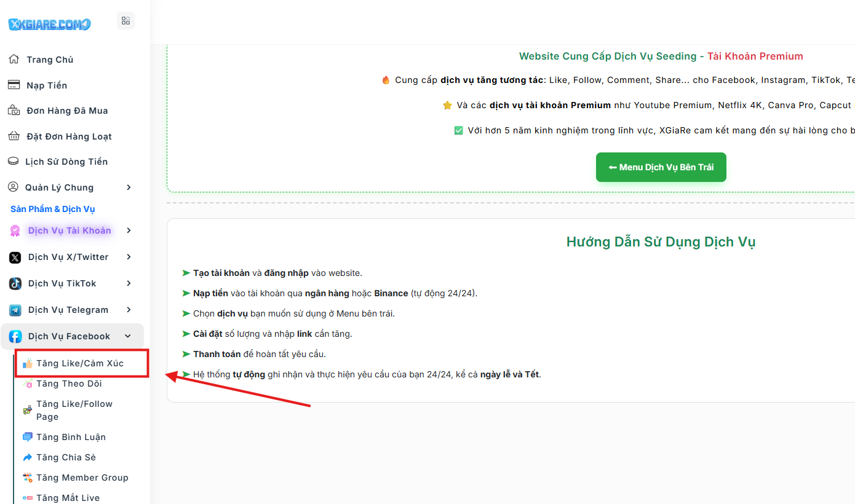Toggle the sidebar grid icon button
This screenshot has height=504, width=855.
[125, 21]
